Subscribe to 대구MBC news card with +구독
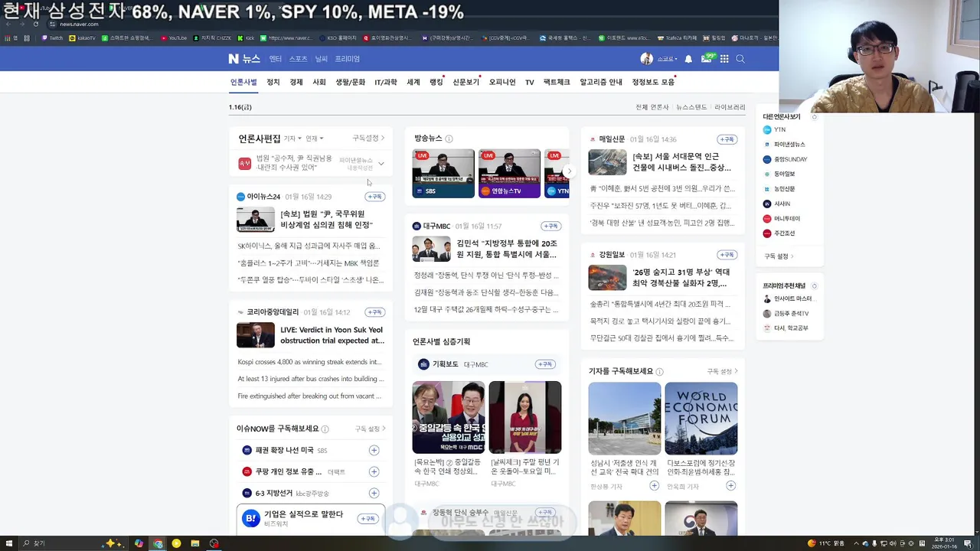Screen dimensions: 980x551 pos(550,226)
